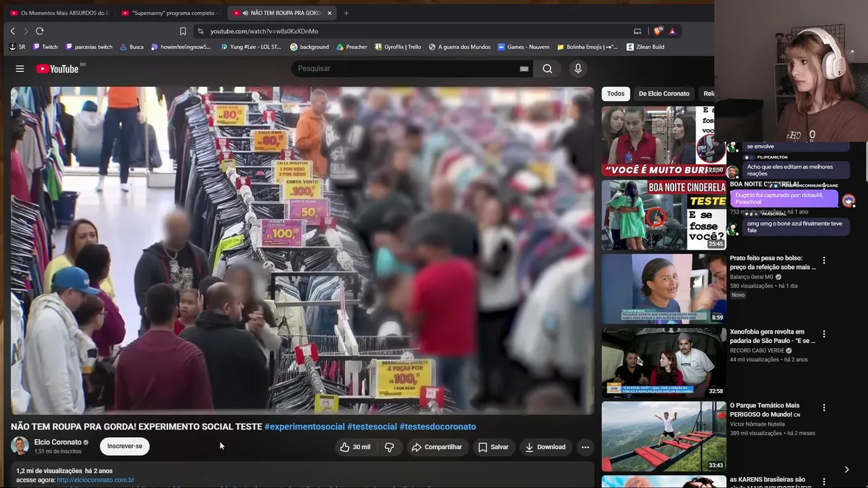868x488 pixels.
Task: Dislike the video with thumbs-down icon
Action: point(389,447)
